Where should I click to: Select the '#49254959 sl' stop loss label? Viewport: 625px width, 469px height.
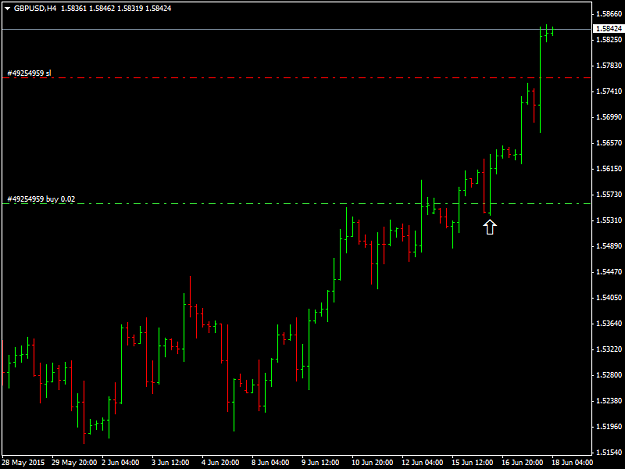(29, 73)
